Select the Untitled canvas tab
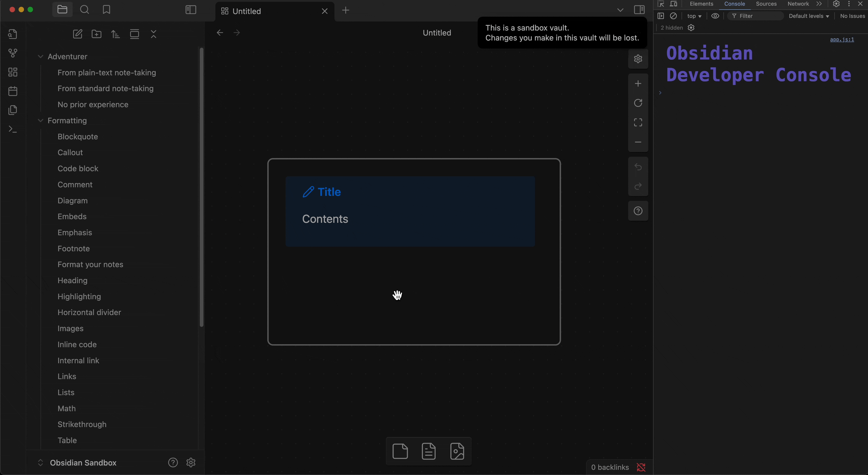868x475 pixels. (275, 11)
